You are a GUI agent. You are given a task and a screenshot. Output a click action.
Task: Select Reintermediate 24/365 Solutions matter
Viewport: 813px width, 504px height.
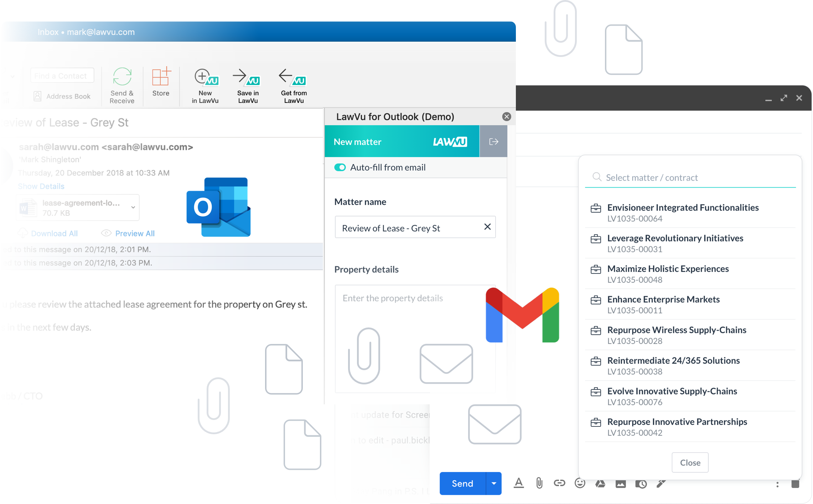(x=690, y=366)
